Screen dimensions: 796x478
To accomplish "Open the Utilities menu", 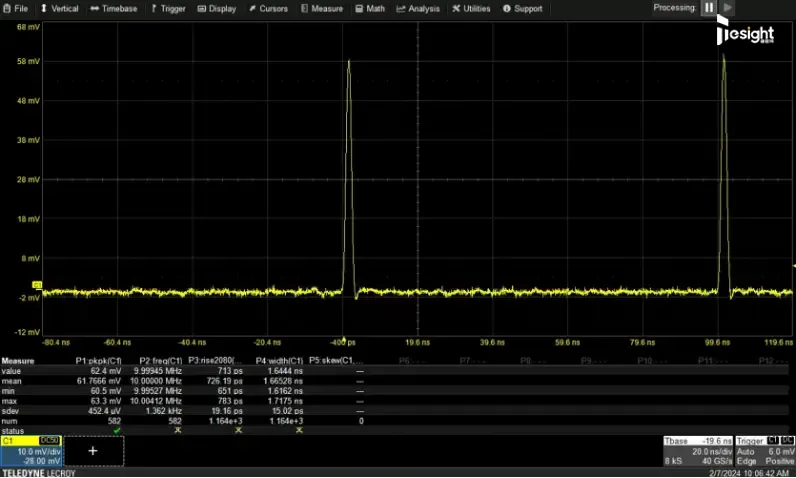I will tap(472, 9).
